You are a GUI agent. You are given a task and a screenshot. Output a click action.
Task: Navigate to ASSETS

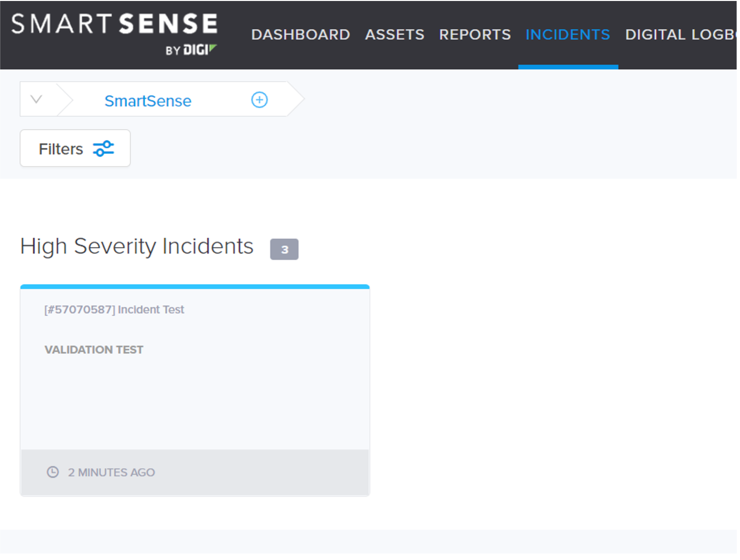tap(394, 34)
